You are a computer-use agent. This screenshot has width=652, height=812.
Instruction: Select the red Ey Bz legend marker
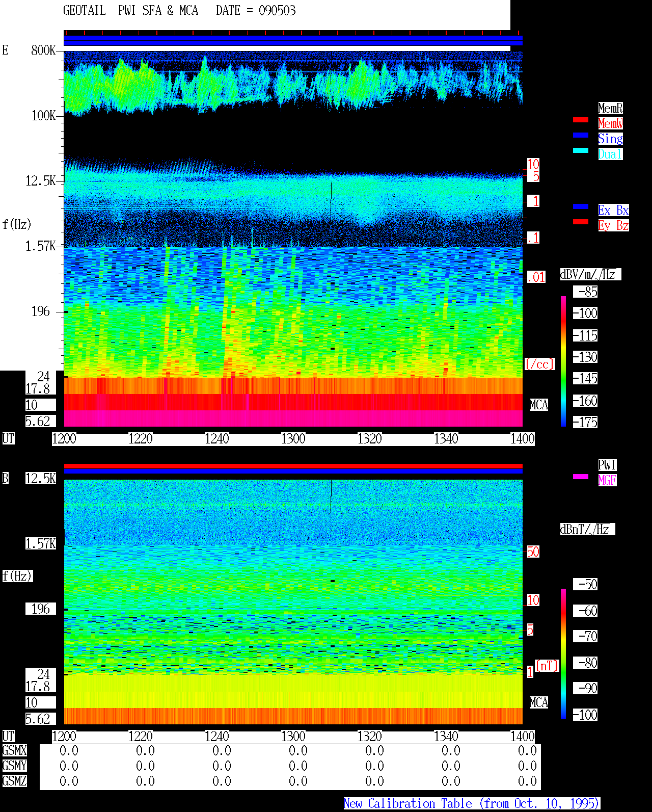pos(581,222)
